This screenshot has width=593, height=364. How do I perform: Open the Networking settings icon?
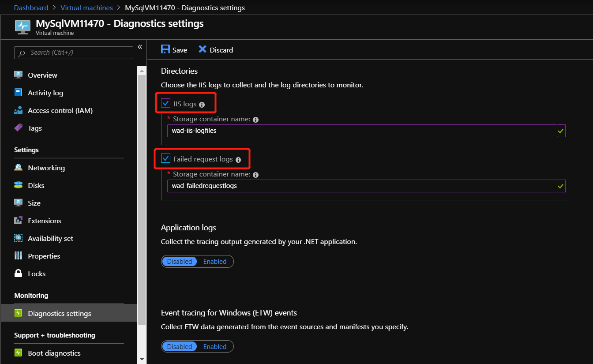[x=18, y=168]
